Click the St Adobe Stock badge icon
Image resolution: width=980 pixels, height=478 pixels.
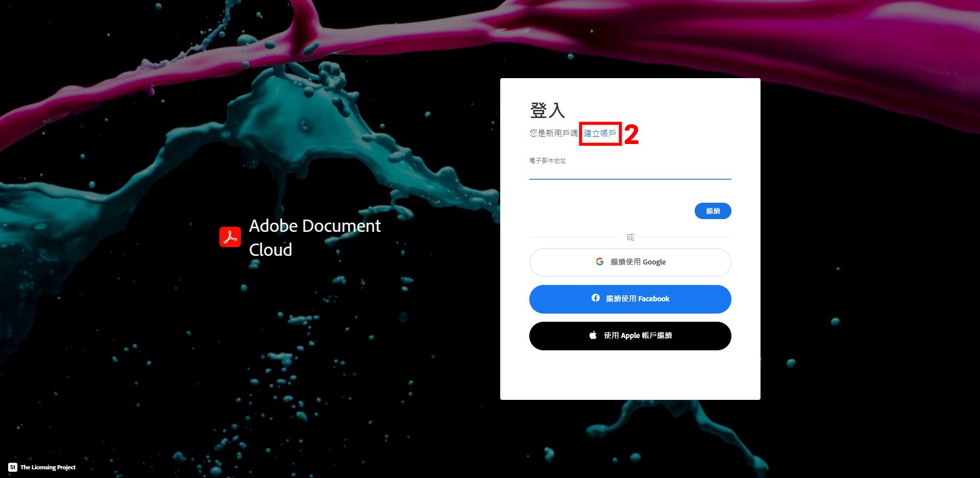[13, 467]
